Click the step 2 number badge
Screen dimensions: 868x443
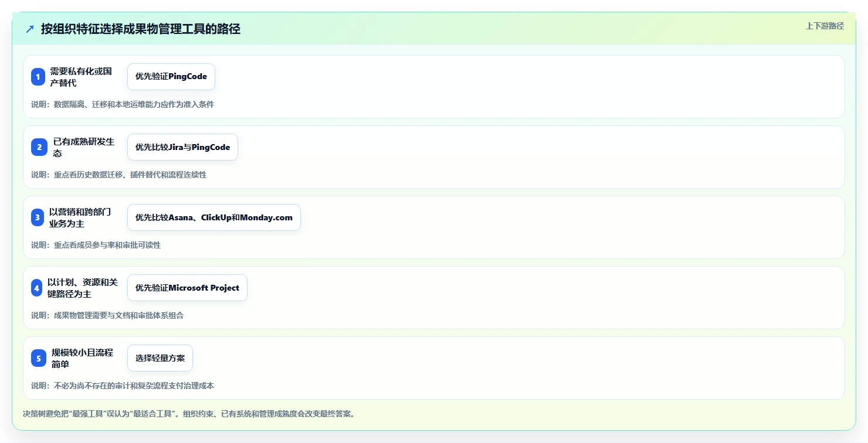click(39, 147)
